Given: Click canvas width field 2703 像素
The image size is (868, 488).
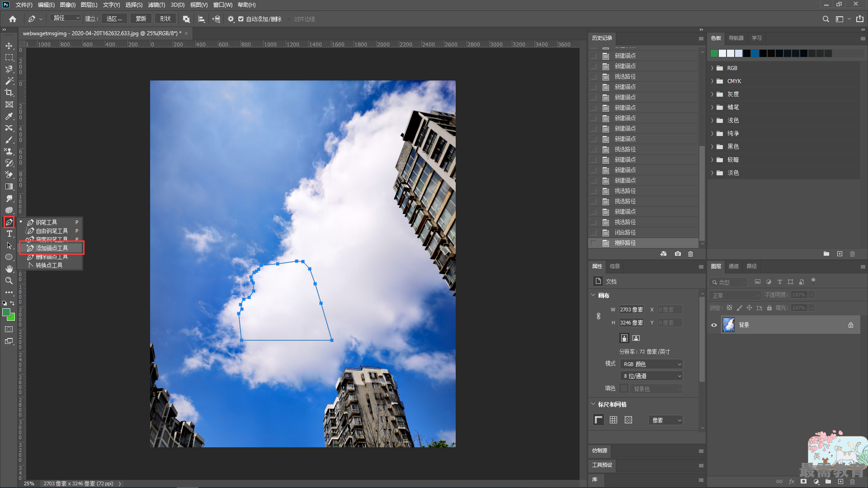Looking at the screenshot, I should tap(632, 310).
